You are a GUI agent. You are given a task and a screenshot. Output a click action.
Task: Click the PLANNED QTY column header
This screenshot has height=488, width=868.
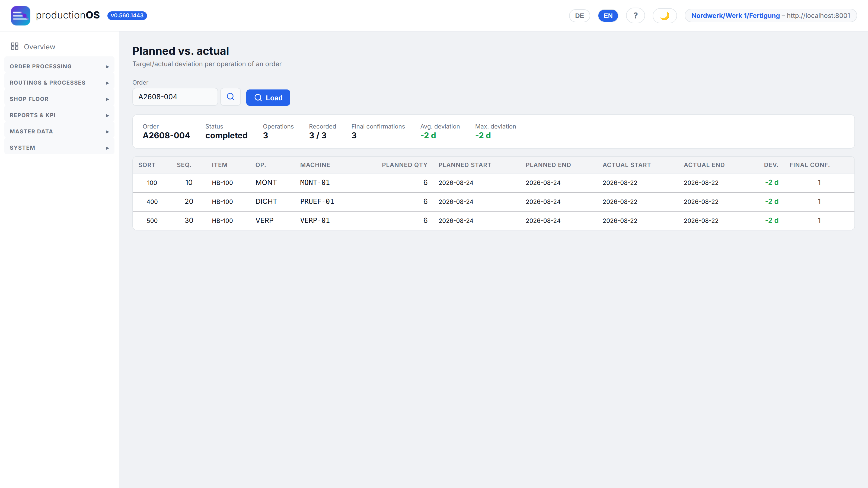click(x=404, y=165)
